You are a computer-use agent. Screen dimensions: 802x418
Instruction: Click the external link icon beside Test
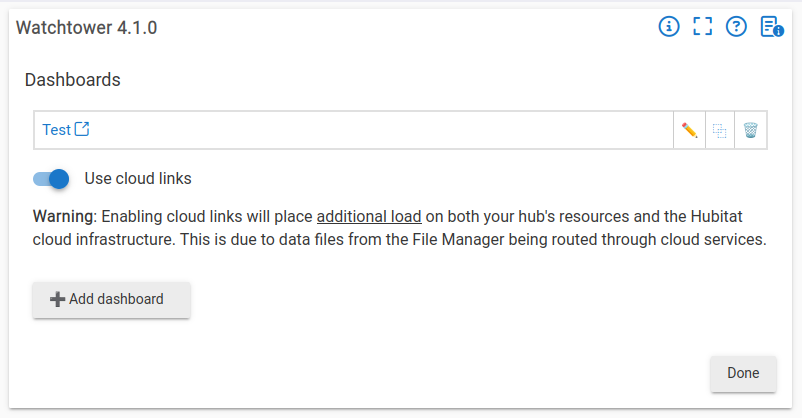coord(83,129)
